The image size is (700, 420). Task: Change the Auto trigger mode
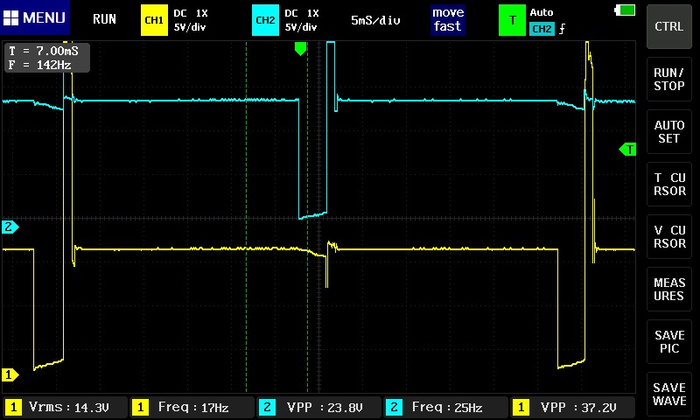click(545, 13)
